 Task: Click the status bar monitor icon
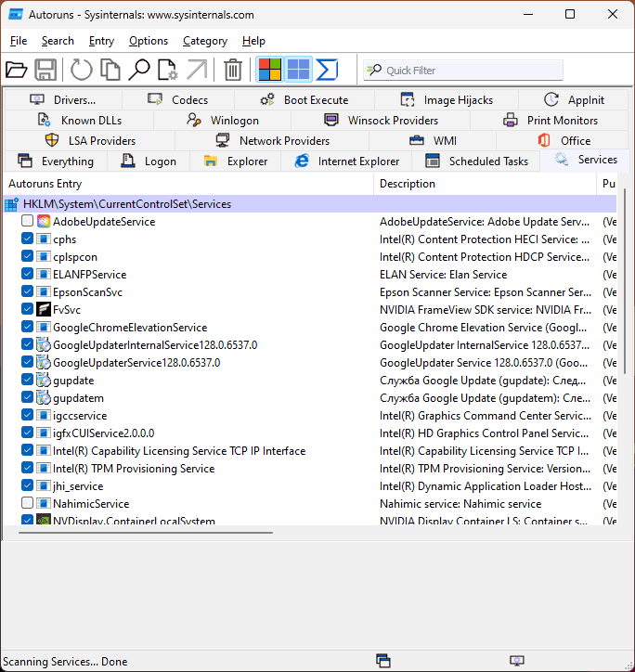(517, 661)
